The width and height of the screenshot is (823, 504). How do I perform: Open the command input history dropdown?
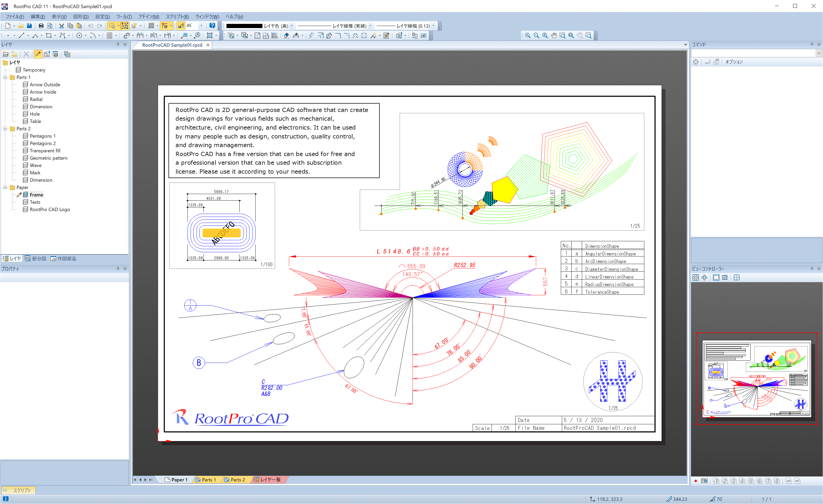coord(819,53)
